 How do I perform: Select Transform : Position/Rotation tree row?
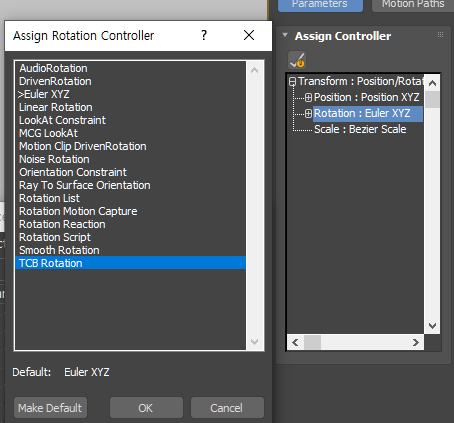[x=361, y=81]
